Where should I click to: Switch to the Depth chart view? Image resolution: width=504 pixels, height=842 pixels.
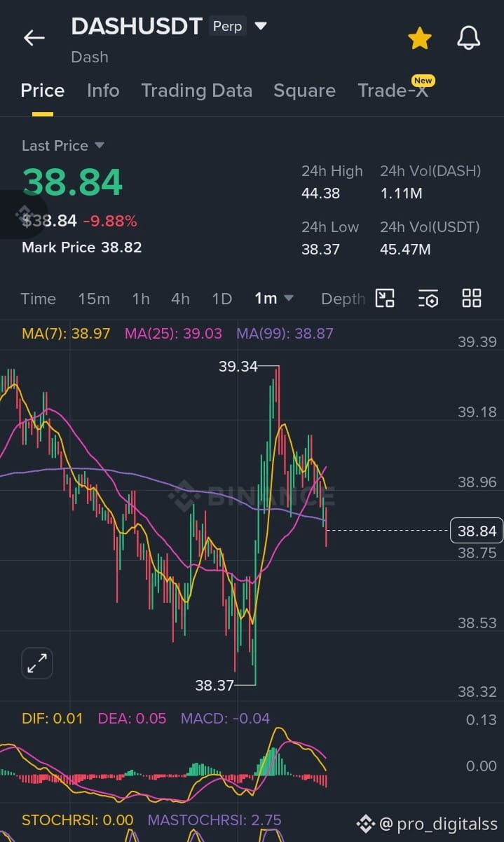click(x=343, y=299)
